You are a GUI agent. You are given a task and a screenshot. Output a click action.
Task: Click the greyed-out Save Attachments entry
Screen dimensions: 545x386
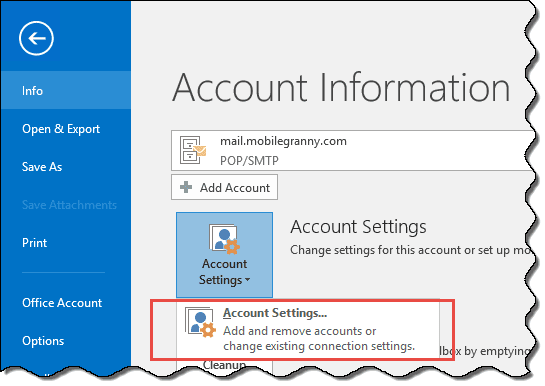69,205
